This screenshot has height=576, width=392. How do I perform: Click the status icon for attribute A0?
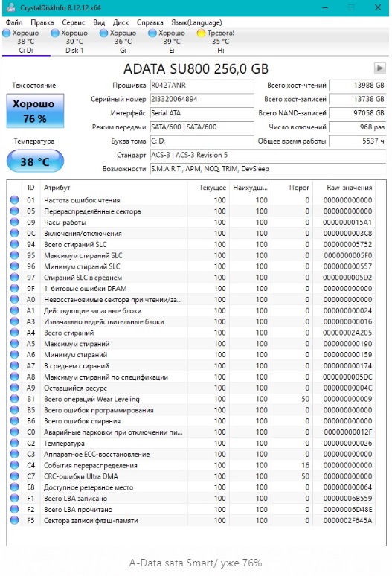tap(14, 299)
